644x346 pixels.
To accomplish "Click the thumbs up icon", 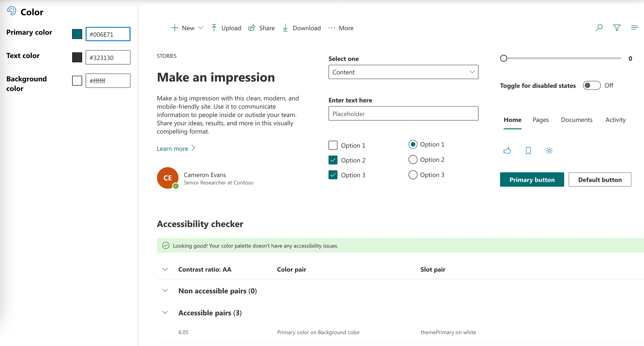I will [x=507, y=151].
